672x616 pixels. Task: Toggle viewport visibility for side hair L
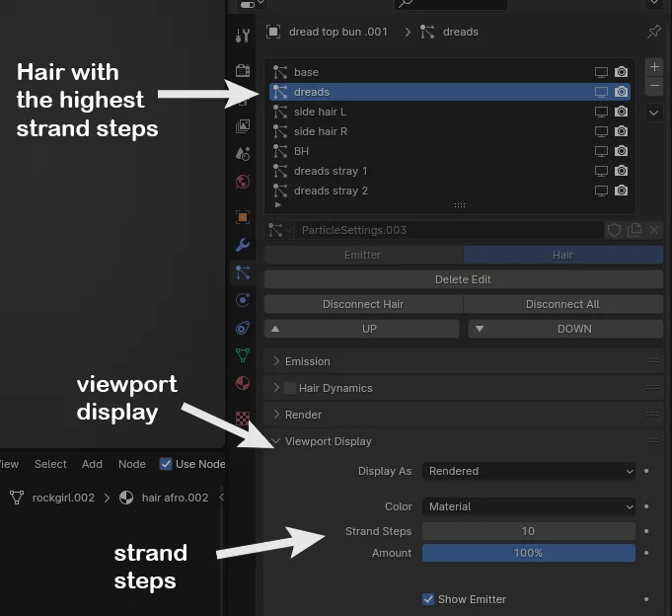601,112
